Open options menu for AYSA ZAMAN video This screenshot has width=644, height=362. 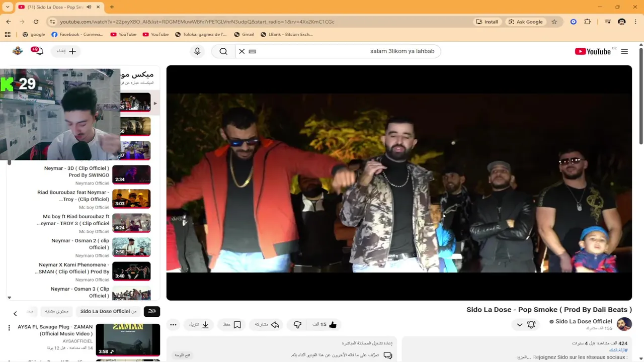(x=9, y=328)
